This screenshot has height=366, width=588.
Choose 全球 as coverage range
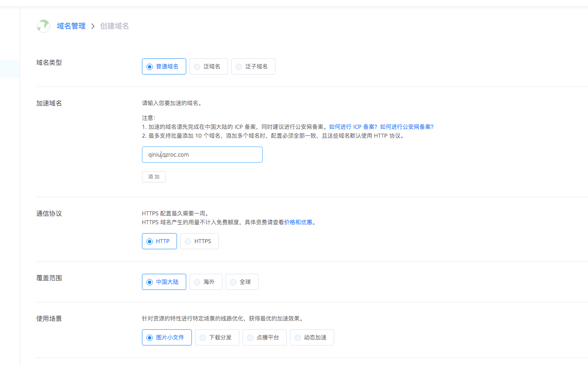point(242,282)
